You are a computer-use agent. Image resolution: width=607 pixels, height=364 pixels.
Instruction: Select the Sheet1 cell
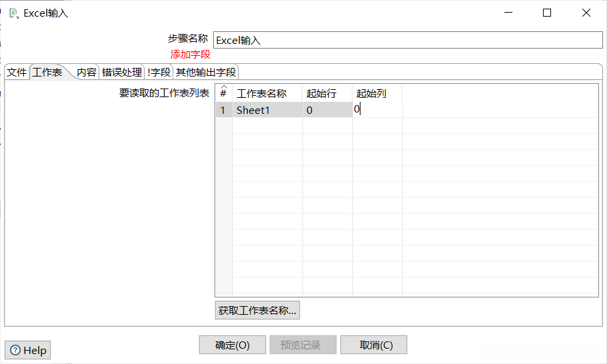tap(267, 110)
